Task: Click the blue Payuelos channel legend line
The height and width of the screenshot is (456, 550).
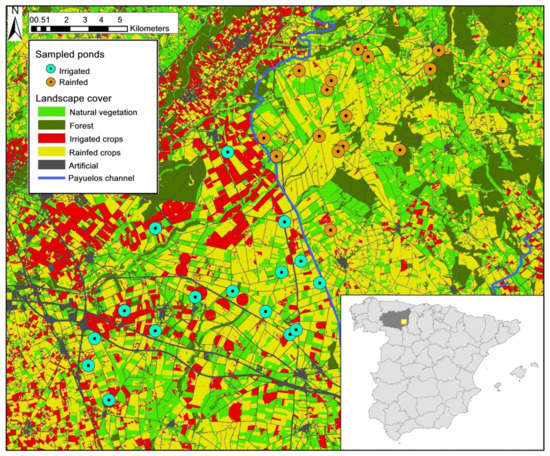Action: coord(52,178)
